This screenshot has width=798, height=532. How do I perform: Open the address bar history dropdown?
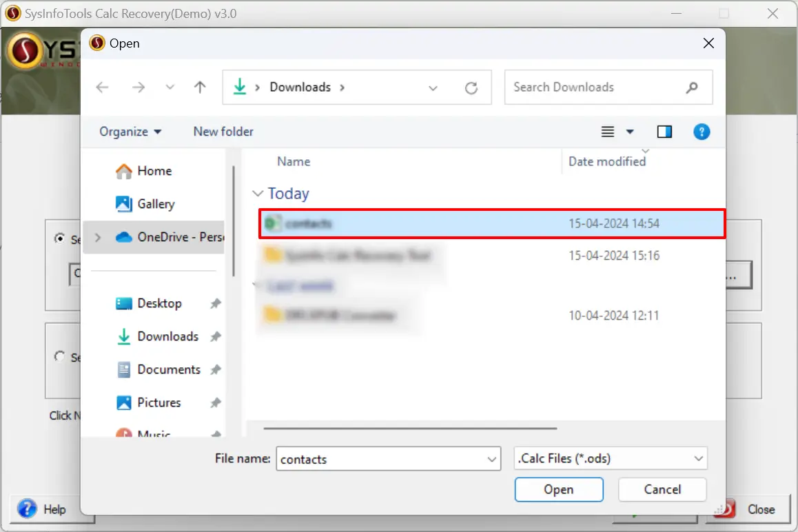[x=433, y=88]
